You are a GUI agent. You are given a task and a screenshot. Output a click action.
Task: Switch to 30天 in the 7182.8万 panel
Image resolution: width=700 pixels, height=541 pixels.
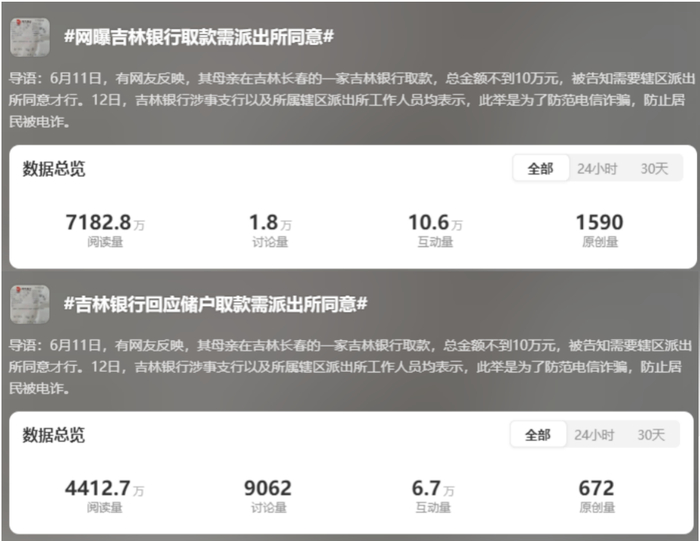[x=654, y=169]
